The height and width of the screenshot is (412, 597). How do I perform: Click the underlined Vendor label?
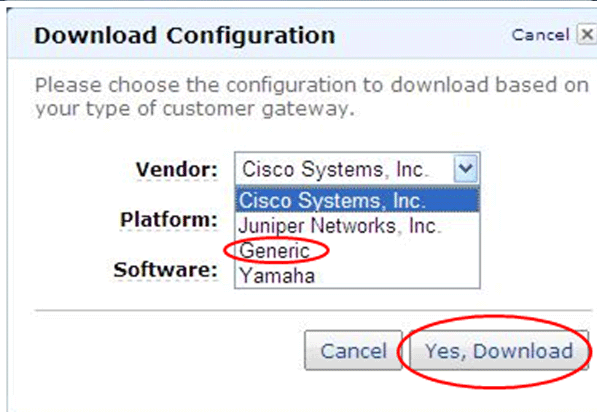click(x=177, y=169)
